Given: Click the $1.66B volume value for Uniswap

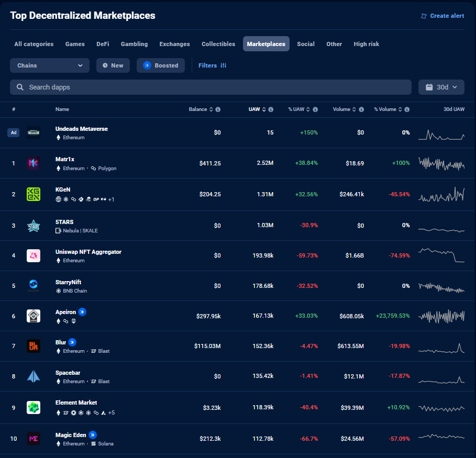Looking at the screenshot, I should pyautogui.click(x=355, y=255).
